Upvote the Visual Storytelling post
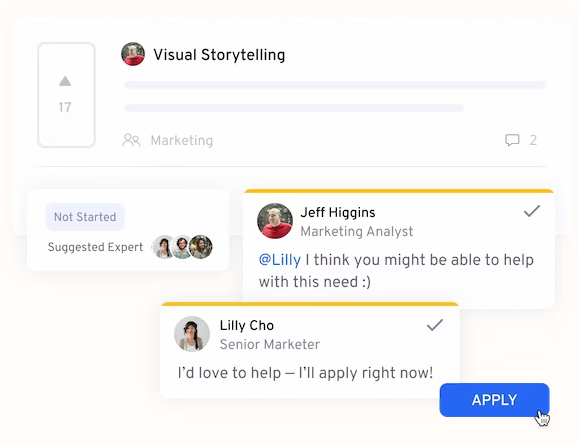 pyautogui.click(x=65, y=81)
